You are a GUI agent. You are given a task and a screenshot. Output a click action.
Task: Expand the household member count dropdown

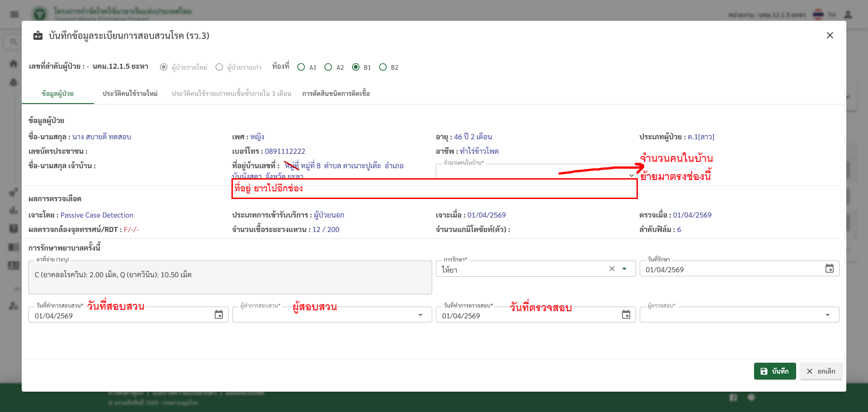click(631, 175)
